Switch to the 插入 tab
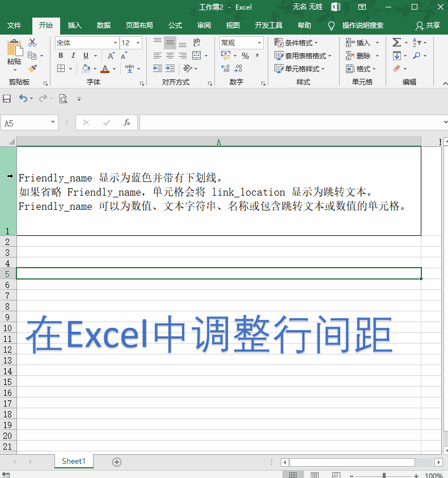448x478 pixels. pos(74,26)
